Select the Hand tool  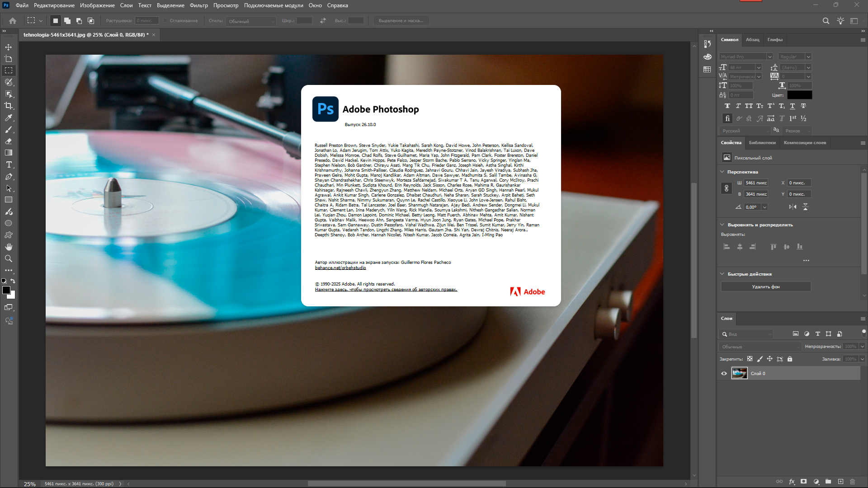[9, 247]
